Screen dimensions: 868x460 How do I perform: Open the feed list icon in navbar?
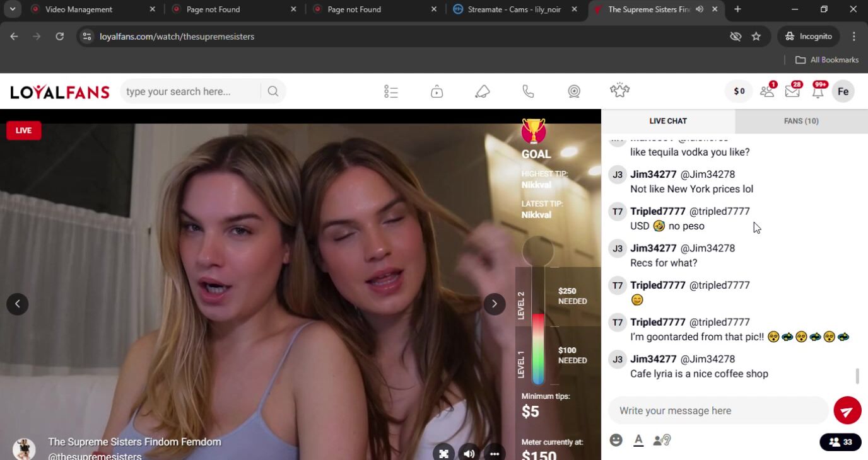pyautogui.click(x=391, y=91)
